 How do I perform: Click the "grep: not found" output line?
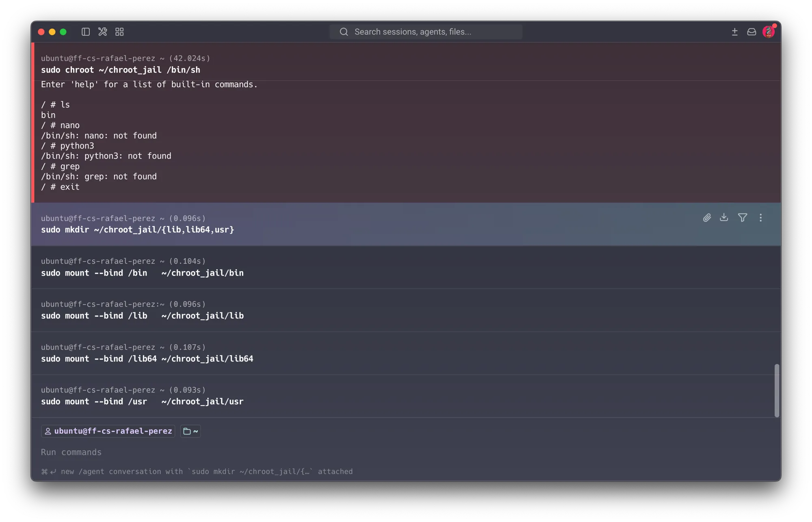pos(99,177)
